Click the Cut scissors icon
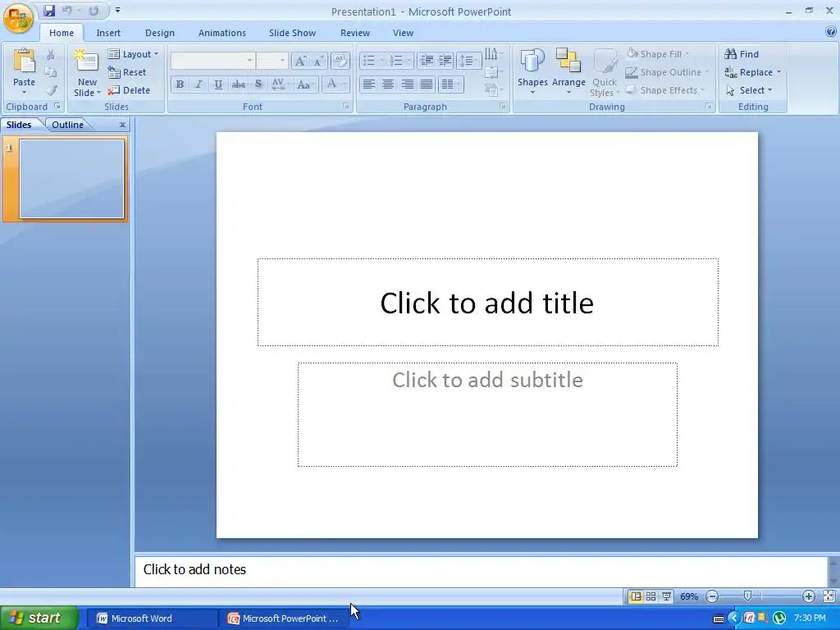Screen dimensions: 840x630 click(x=51, y=55)
